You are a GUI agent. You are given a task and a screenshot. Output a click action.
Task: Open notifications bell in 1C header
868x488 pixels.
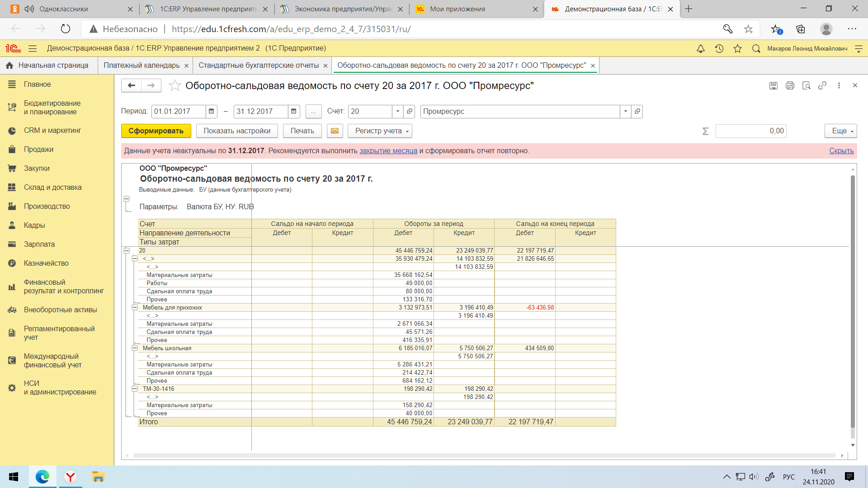pyautogui.click(x=700, y=48)
